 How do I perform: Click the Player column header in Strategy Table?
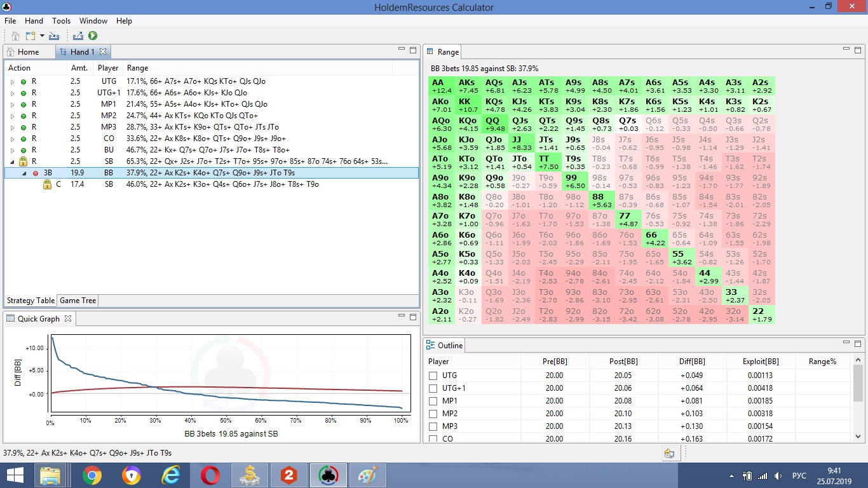[x=108, y=68]
